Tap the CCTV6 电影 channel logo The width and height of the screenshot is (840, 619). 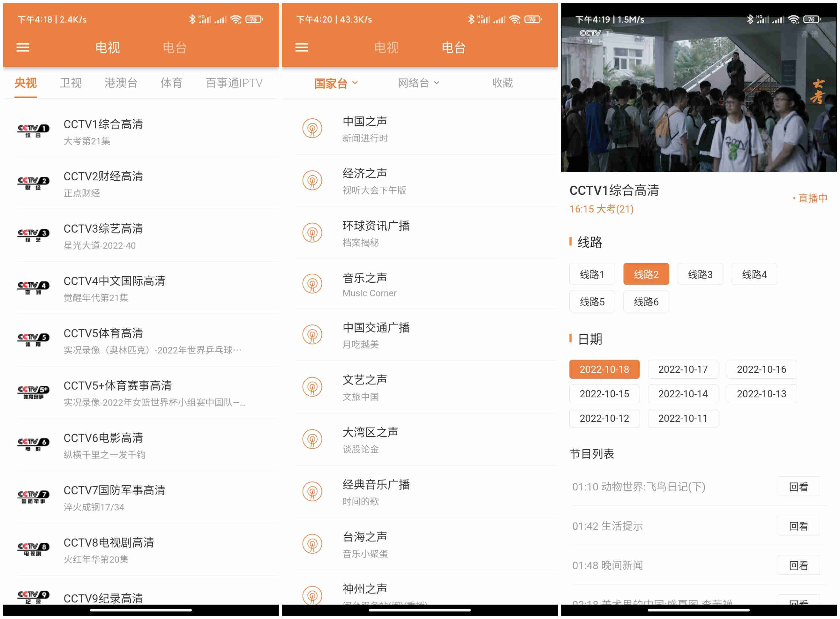click(34, 445)
